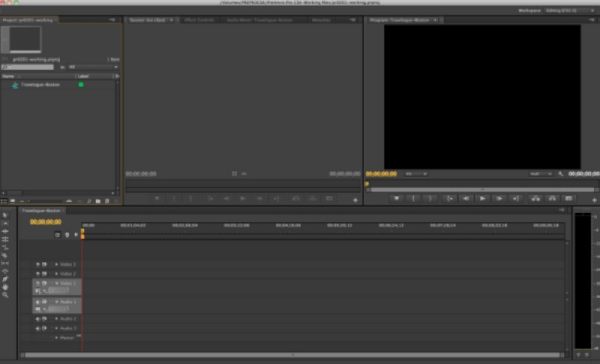Image resolution: width=600 pixels, height=364 pixels.
Task: Open the Program monitor playback resolution dropdown
Action: pos(541,174)
